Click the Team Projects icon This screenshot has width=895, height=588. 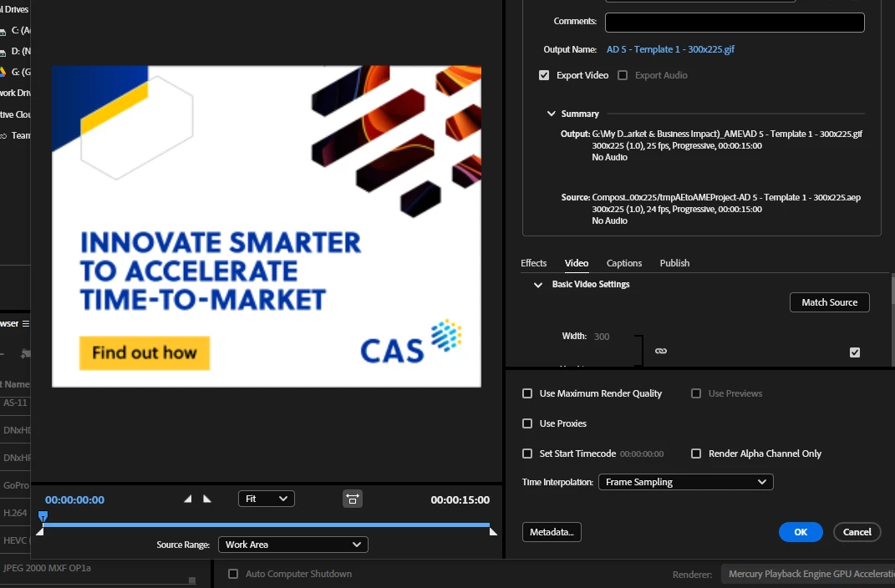(x=3, y=136)
